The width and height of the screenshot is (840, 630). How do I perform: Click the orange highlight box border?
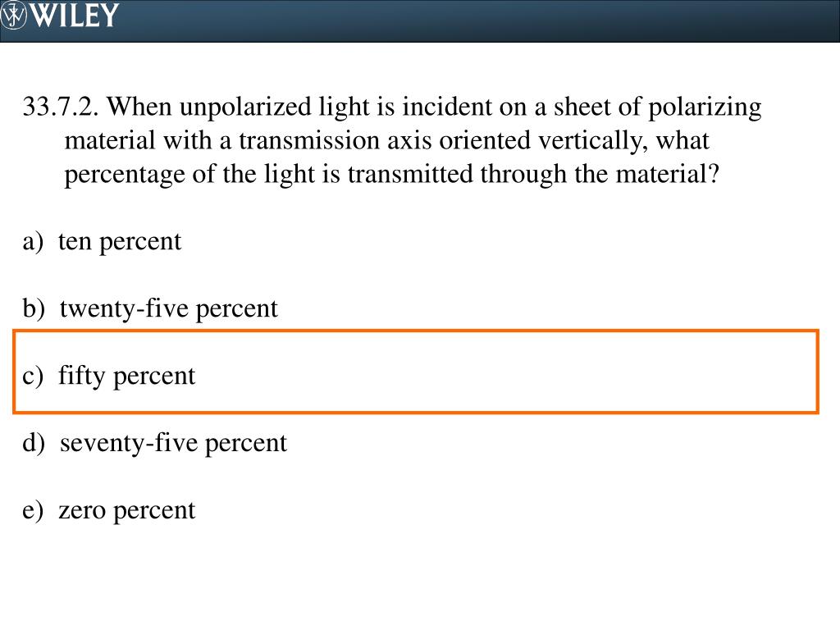pyautogui.click(x=416, y=331)
